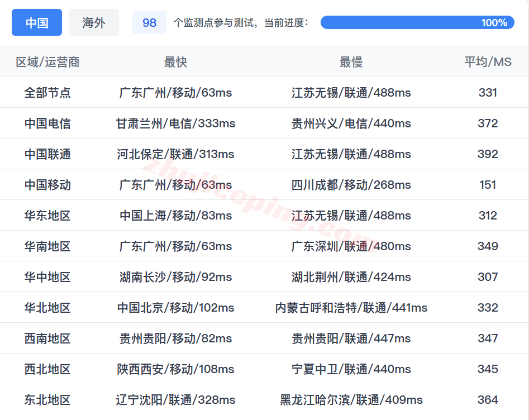
Task: Click the 98 monitoring points count
Action: (149, 22)
